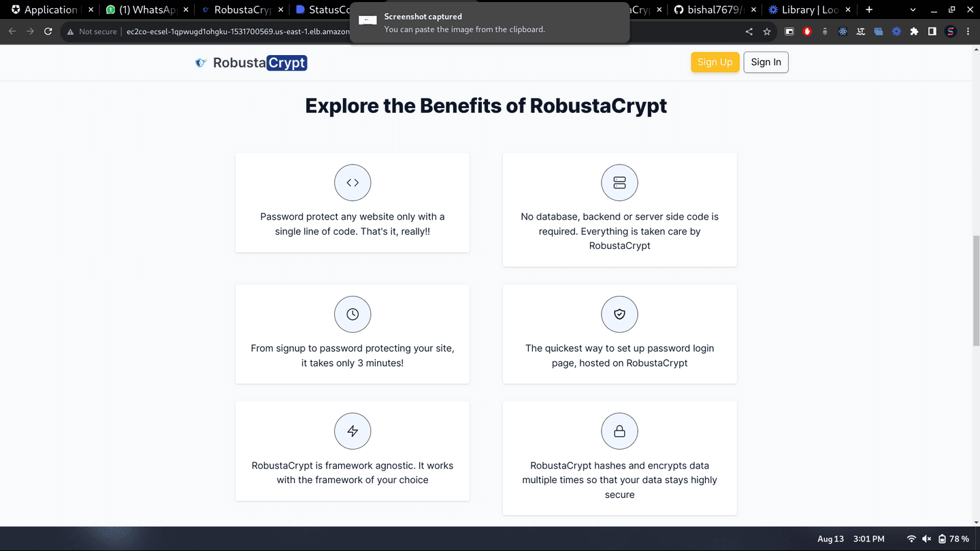This screenshot has width=980, height=551.
Task: Toggle the browser side panel icon
Action: pyautogui.click(x=932, y=31)
